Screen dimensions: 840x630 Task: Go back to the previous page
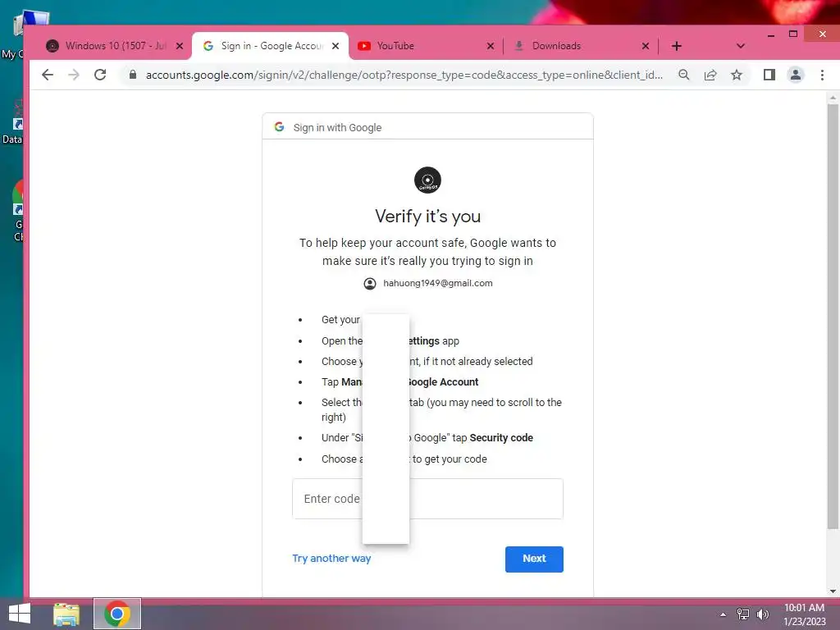click(x=48, y=75)
